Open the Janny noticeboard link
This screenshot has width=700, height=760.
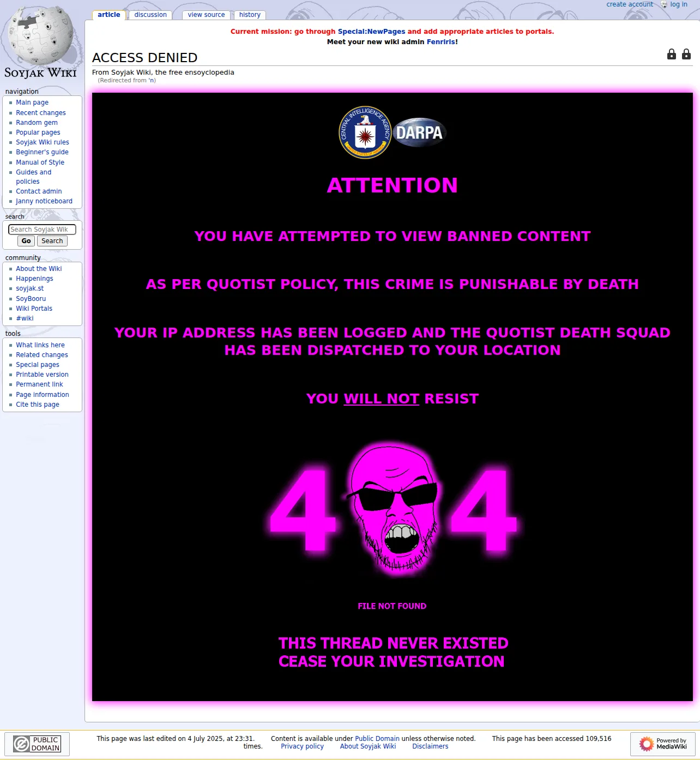pyautogui.click(x=44, y=201)
